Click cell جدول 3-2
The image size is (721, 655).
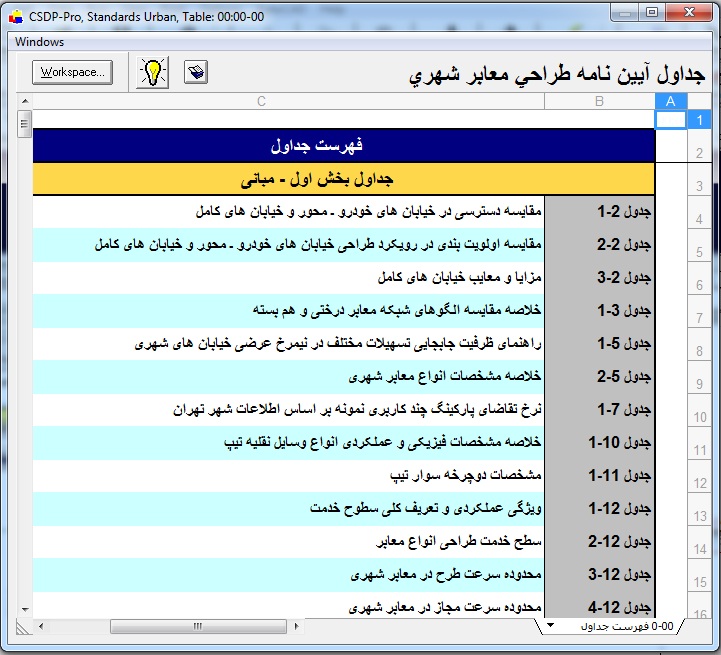tap(600, 278)
